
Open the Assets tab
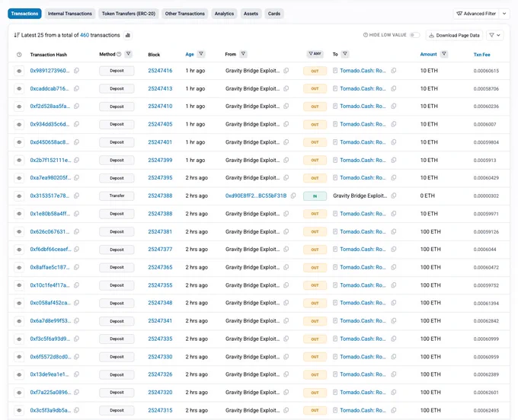(251, 14)
